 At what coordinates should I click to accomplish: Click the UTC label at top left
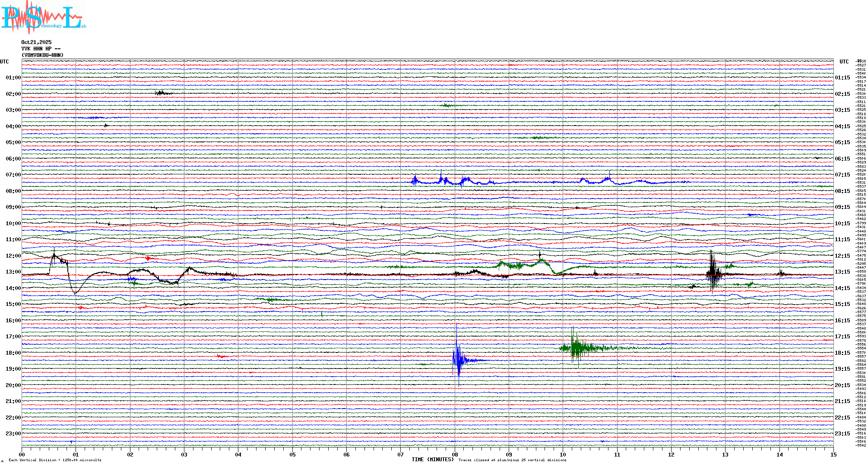pos(4,62)
